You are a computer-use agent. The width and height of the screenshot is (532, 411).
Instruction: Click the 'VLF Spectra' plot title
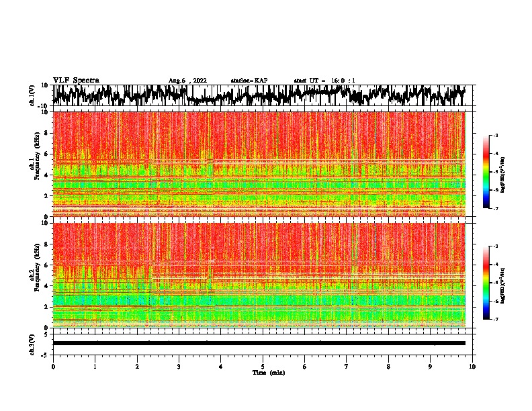click(x=76, y=81)
